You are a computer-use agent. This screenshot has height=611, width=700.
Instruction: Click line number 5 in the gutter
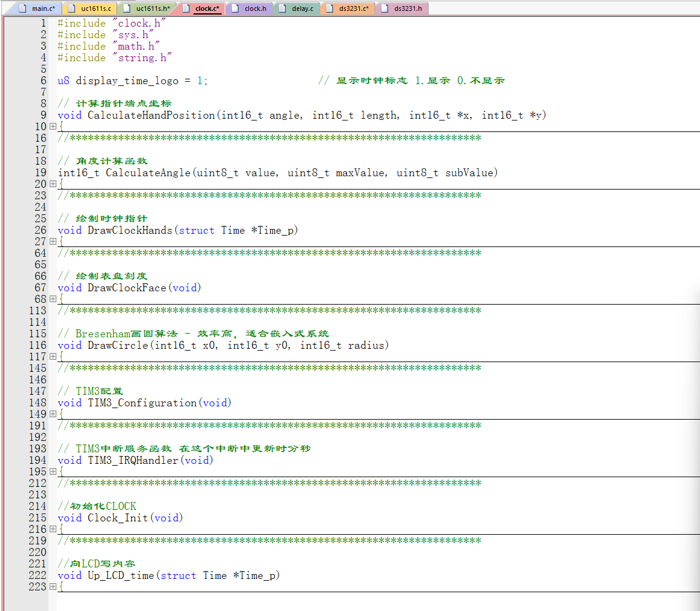(44, 69)
